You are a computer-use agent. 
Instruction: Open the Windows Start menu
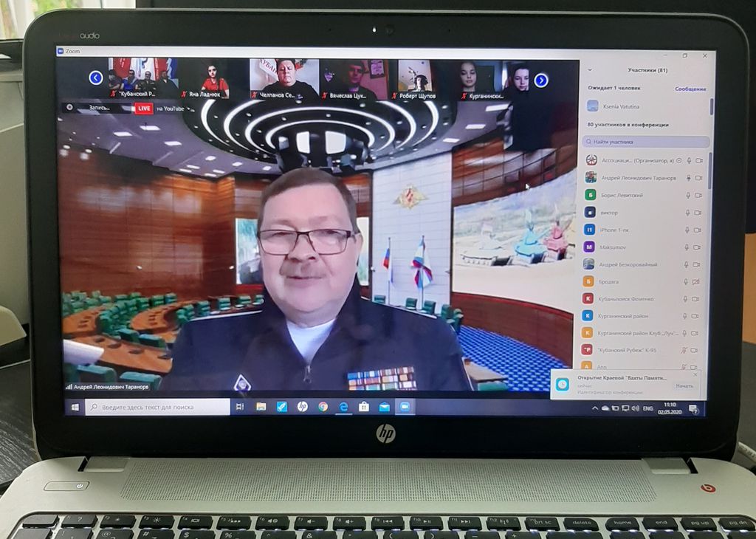point(75,407)
